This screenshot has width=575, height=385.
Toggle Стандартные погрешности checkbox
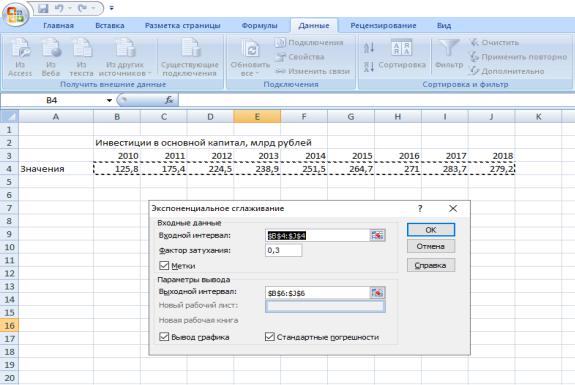pos(270,337)
